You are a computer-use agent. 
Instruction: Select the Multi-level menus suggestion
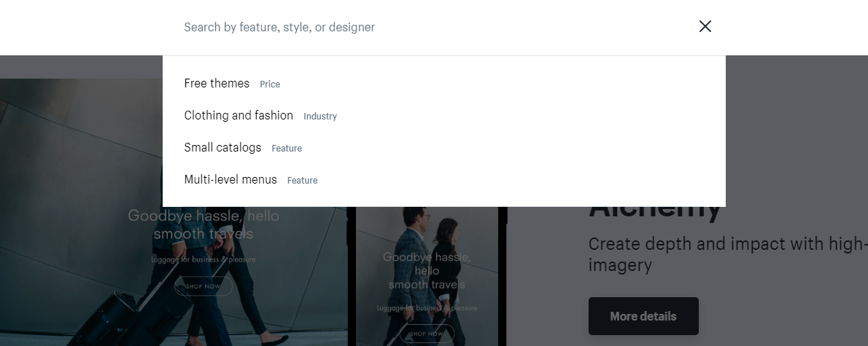click(230, 180)
